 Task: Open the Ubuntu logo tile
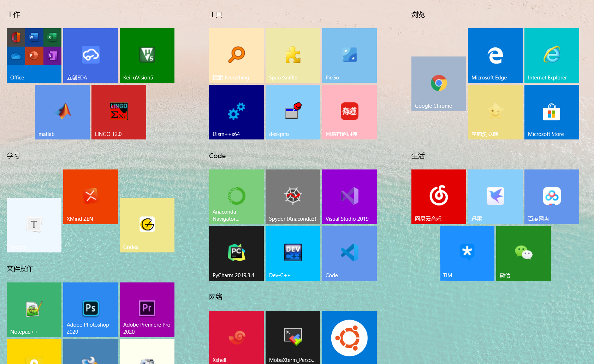[349, 337]
